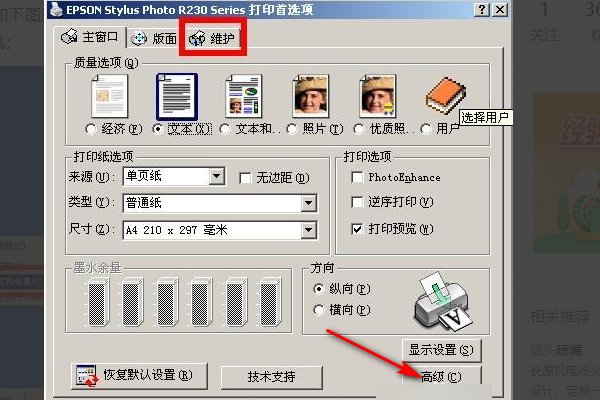Expand the 类型 paper type dropdown
The width and height of the screenshot is (600, 400).
tap(308, 203)
